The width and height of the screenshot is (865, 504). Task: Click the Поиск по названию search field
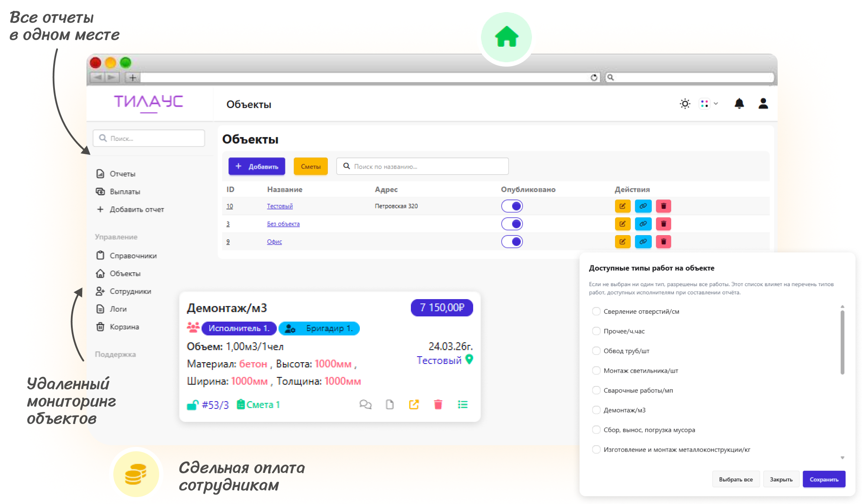(423, 166)
